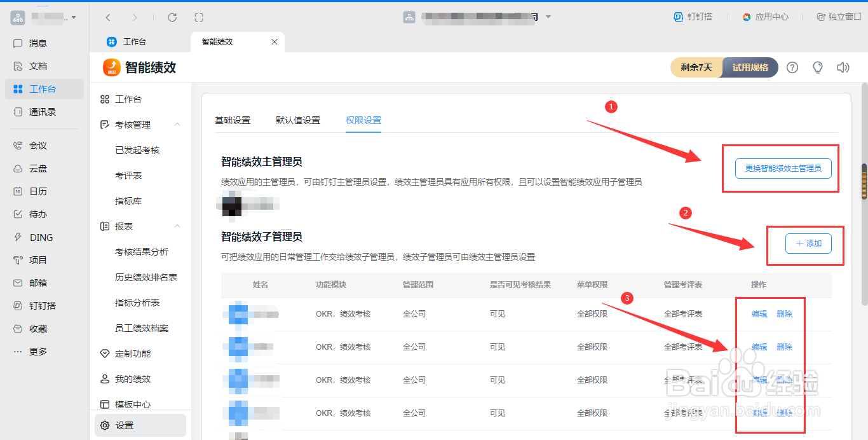868x440 pixels.
Task: Click 删除 in the second admin row
Action: coord(784,347)
